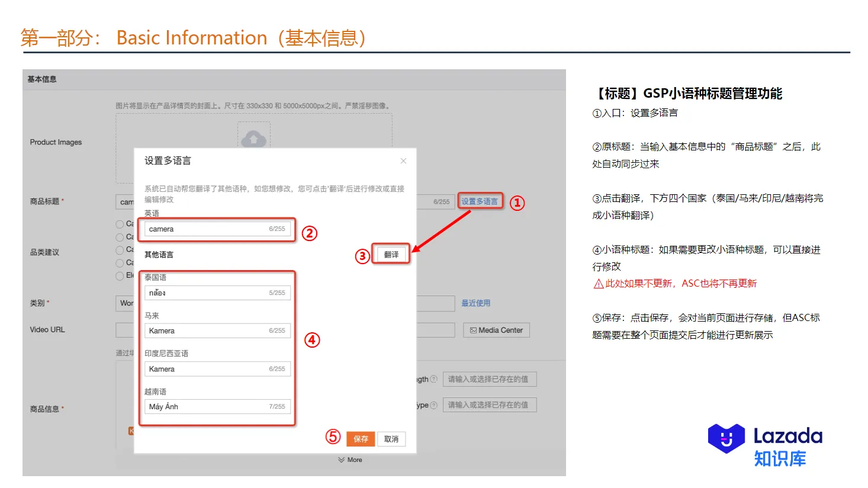Expand the More section chevron

click(341, 460)
